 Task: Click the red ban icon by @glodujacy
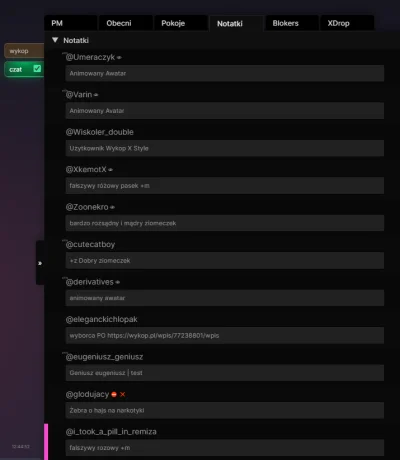pos(114,394)
